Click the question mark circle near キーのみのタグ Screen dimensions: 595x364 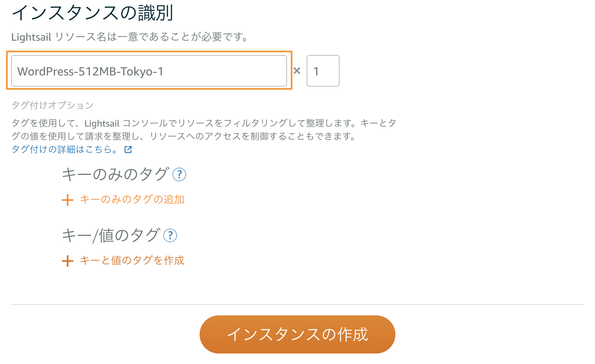[x=179, y=175]
